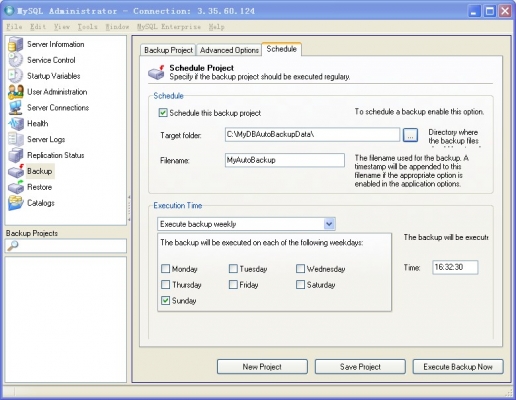Select Health label in sidebar
Viewport: 516px width, 400px height.
coord(38,124)
